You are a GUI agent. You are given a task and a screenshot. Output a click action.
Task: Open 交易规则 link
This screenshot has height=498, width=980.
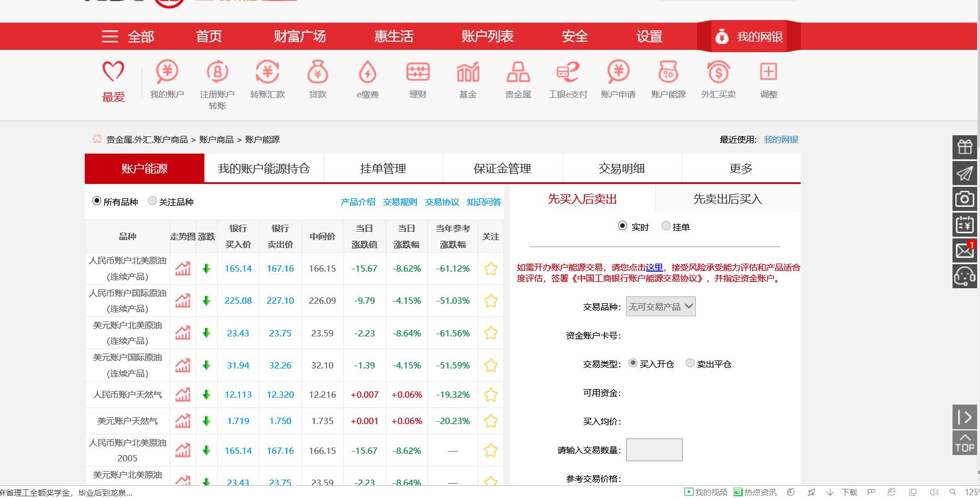coord(400,202)
